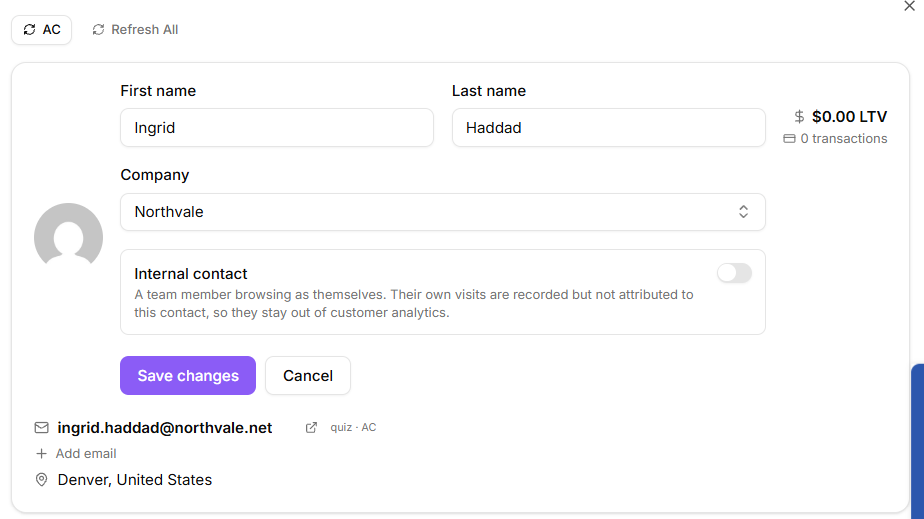Edit the First name field containing Ingrid
Screen dimensions: 924x519
[x=277, y=127]
